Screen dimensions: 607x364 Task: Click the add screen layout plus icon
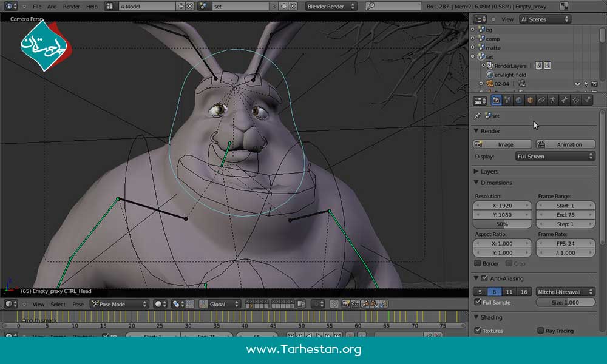[x=181, y=6]
